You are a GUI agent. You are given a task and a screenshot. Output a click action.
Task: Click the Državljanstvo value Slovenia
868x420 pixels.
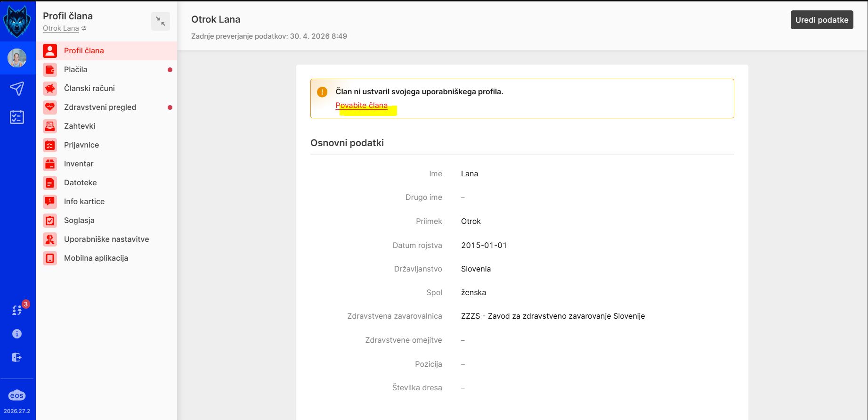[x=476, y=269]
